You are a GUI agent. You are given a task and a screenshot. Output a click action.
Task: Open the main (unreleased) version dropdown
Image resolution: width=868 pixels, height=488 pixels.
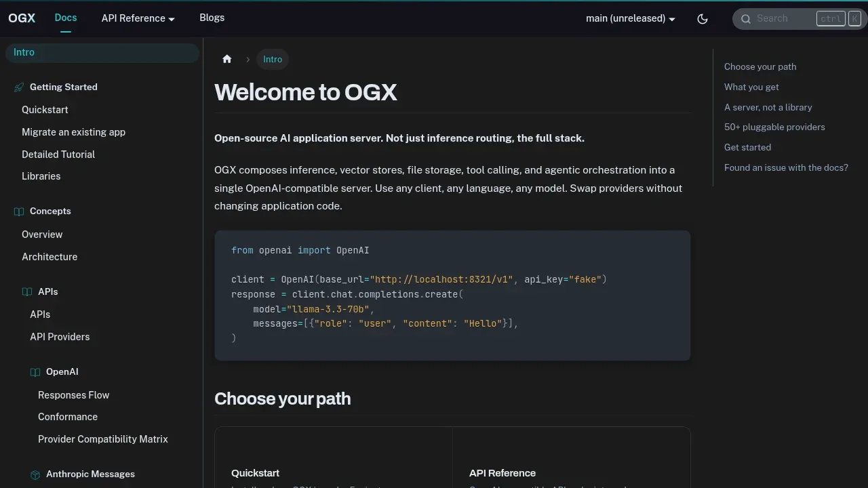tap(631, 18)
